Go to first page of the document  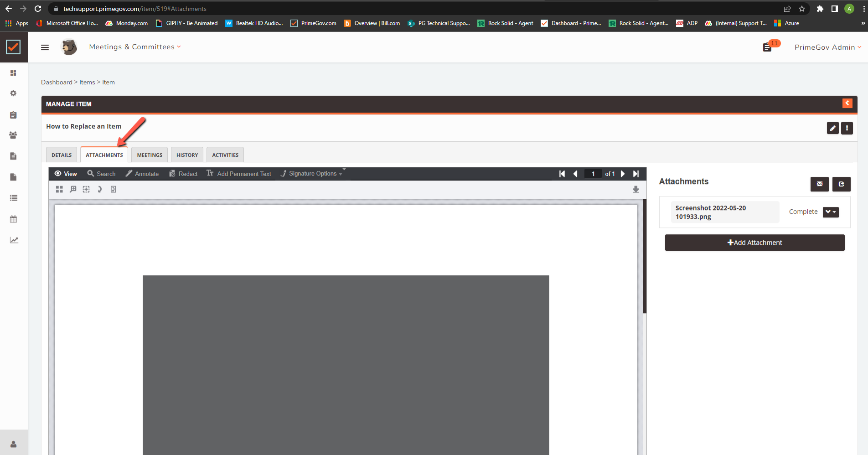point(562,174)
